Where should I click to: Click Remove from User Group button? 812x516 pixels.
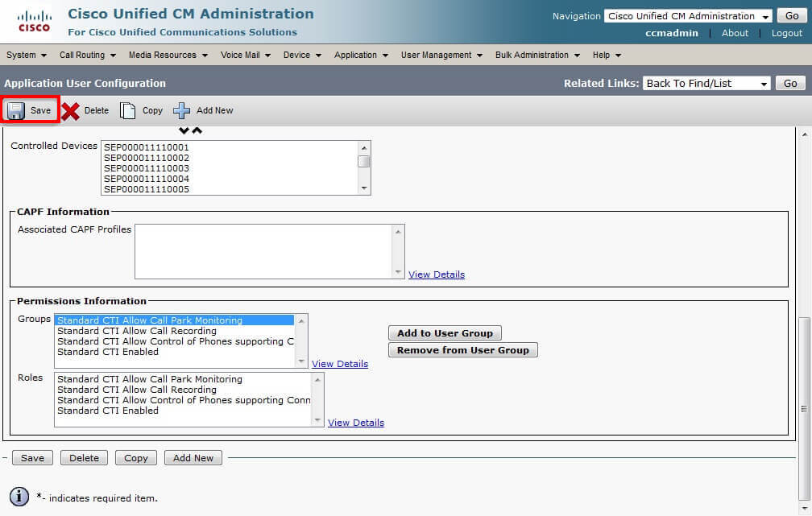(x=463, y=350)
